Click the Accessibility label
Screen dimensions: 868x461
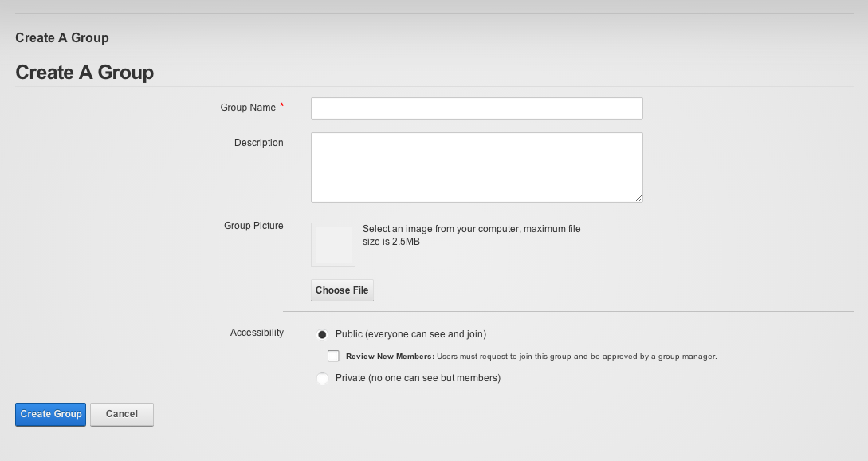(x=257, y=333)
